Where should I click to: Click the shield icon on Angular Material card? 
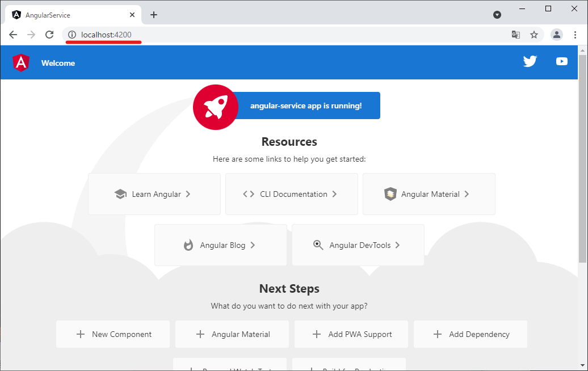tap(390, 194)
